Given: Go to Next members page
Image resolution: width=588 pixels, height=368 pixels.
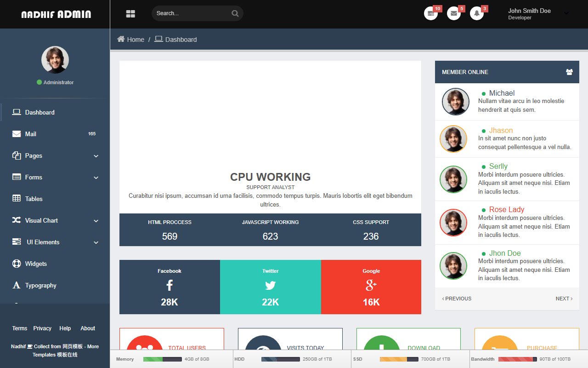Looking at the screenshot, I should (564, 299).
